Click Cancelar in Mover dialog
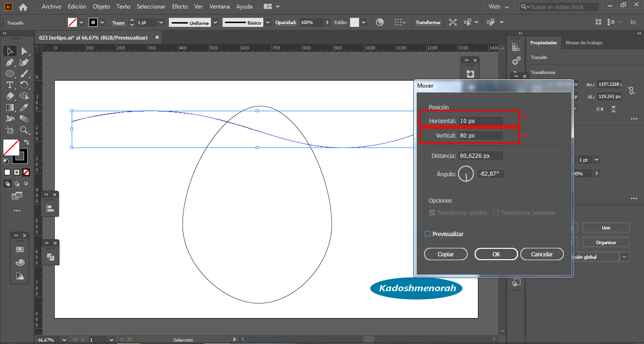The width and height of the screenshot is (644, 344). coord(542,254)
